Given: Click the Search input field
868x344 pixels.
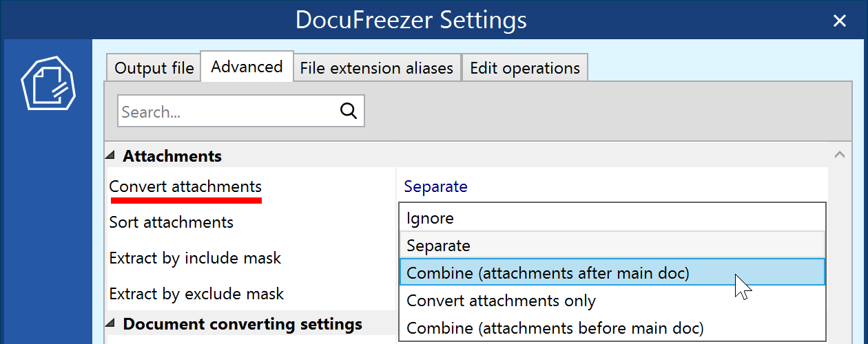Looking at the screenshot, I should pos(227,111).
